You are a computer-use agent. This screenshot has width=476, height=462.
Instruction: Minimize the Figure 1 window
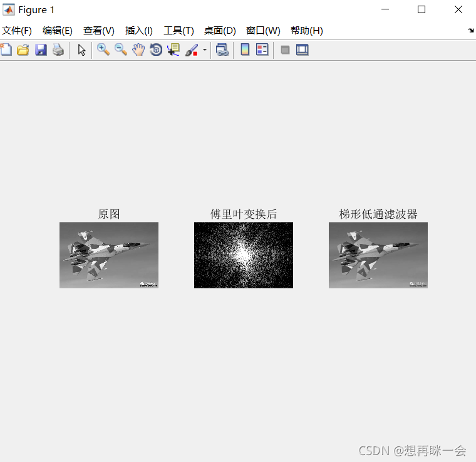click(385, 9)
